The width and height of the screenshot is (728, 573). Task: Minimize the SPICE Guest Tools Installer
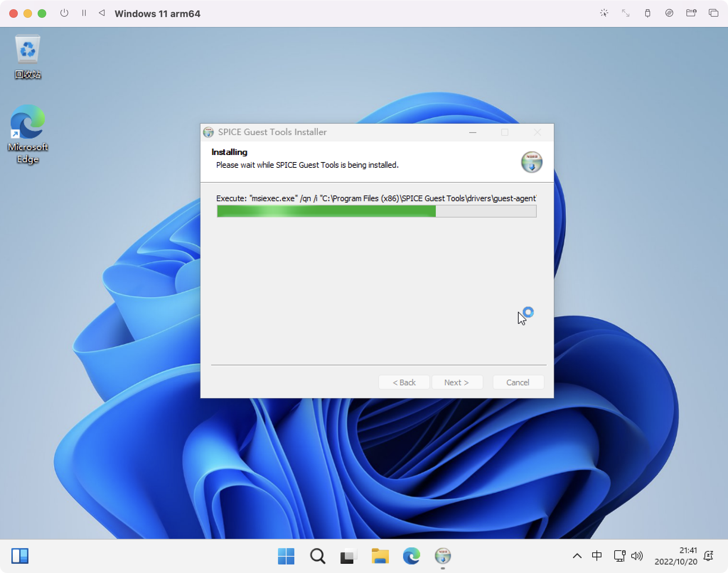(472, 132)
